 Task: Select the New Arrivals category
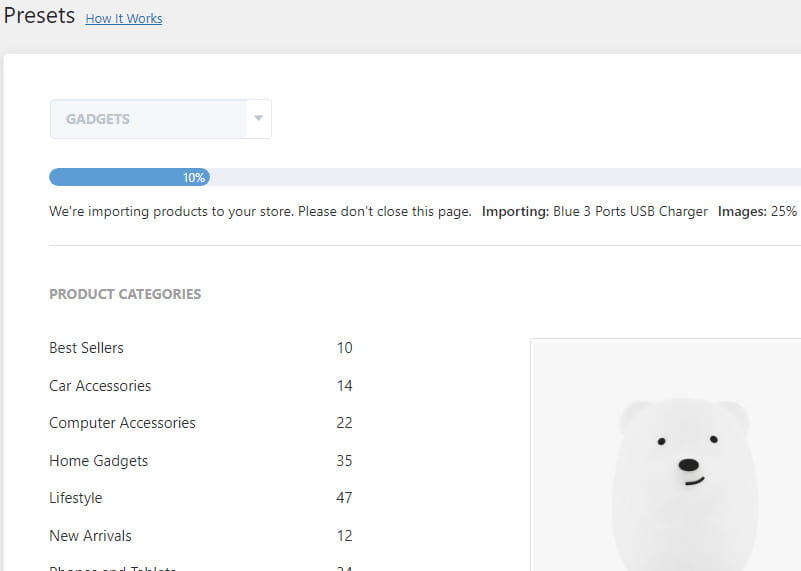(x=90, y=536)
